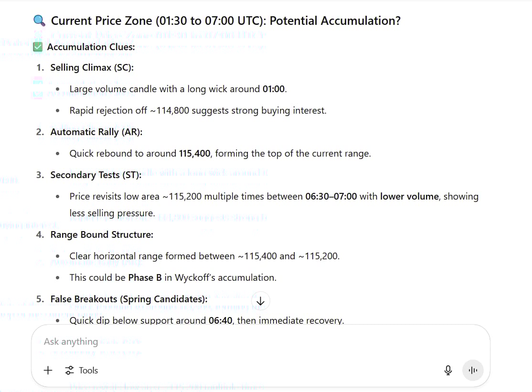The image size is (532, 392).
Task: Select the Accumulation Clues label
Action: pos(91,47)
